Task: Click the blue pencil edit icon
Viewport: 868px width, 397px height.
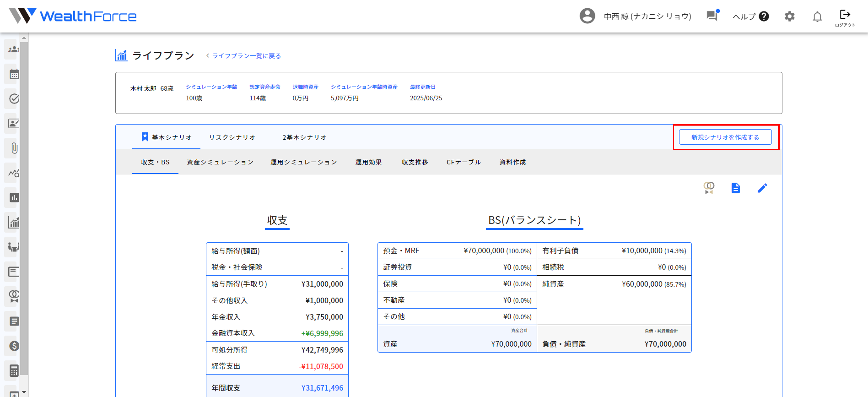Action: tap(762, 188)
